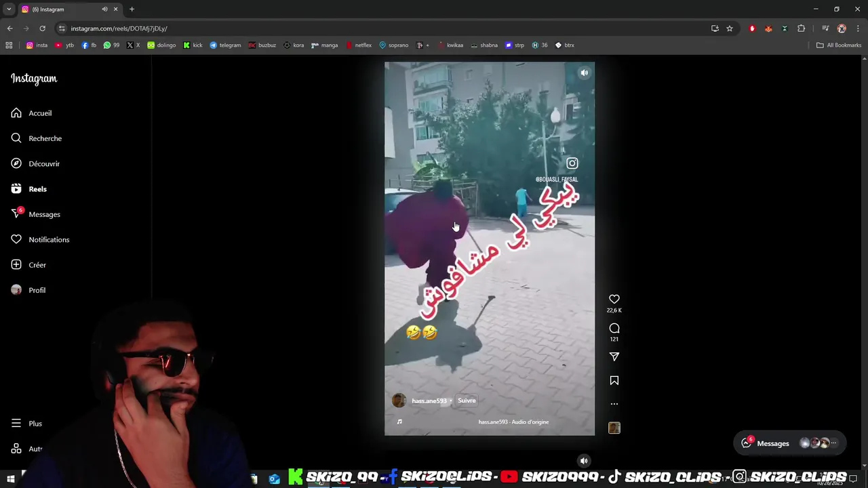Open the 'strp' bookmark

click(515, 45)
